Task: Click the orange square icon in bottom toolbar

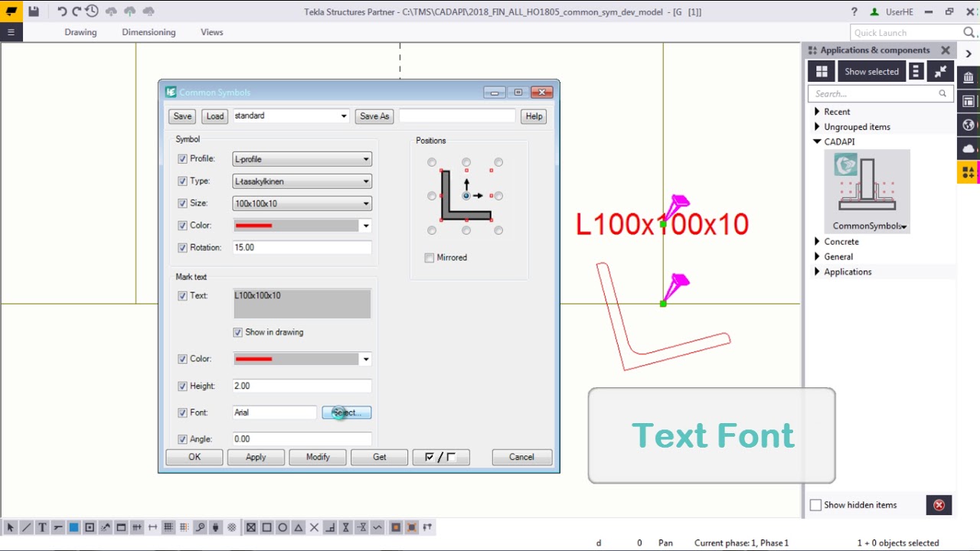Action: point(396,527)
